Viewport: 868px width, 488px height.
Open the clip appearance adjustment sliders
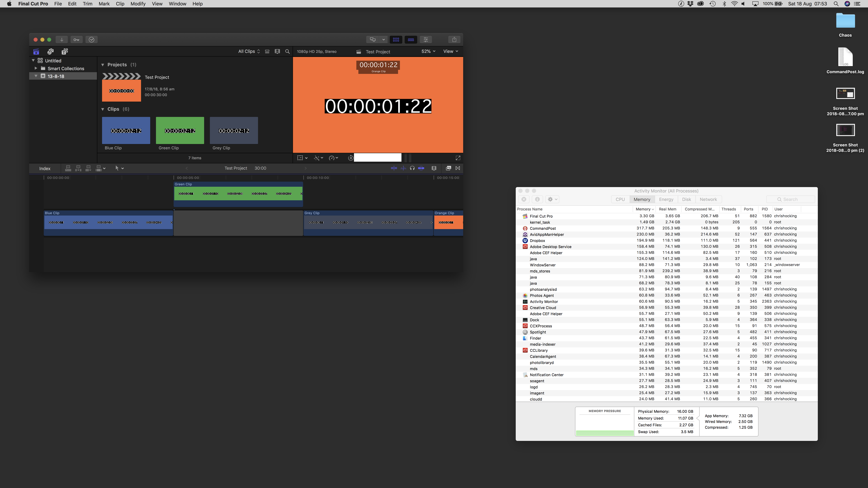coord(426,39)
